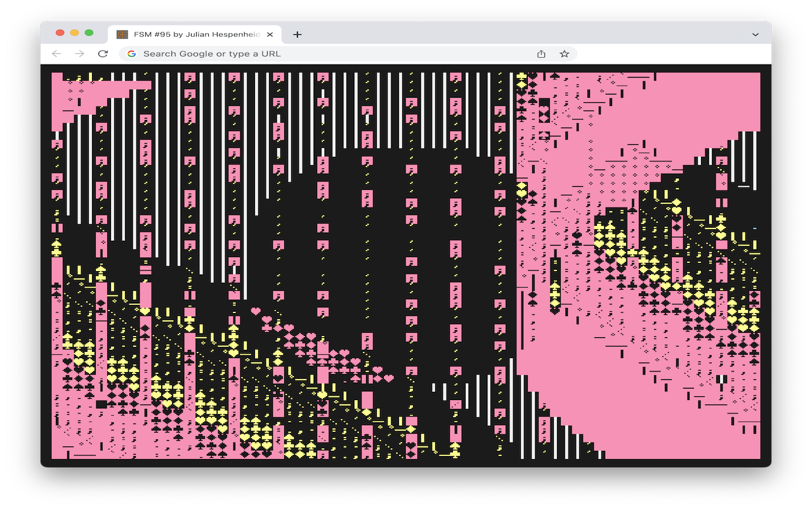Click the share icon in the address bar
The width and height of the screenshot is (812, 508).
point(541,54)
